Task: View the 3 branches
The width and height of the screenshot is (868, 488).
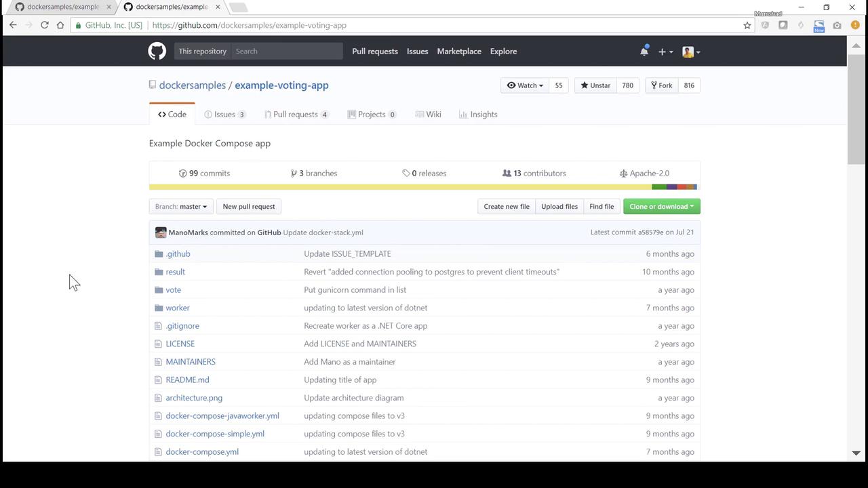Action: [x=314, y=174]
